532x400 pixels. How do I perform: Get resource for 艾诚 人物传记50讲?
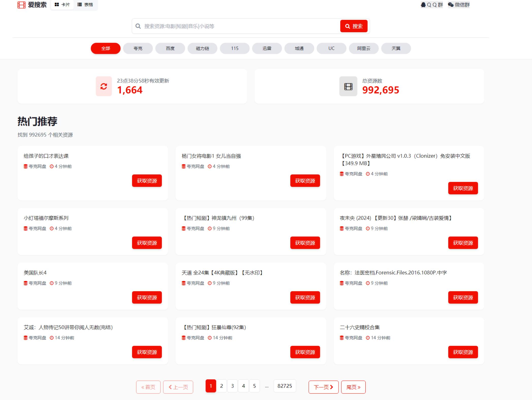(x=147, y=352)
